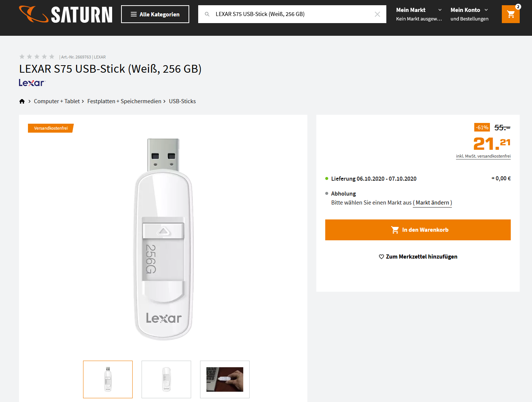Click the Lexar brand logo
This screenshot has width=532, height=402.
pyautogui.click(x=32, y=83)
